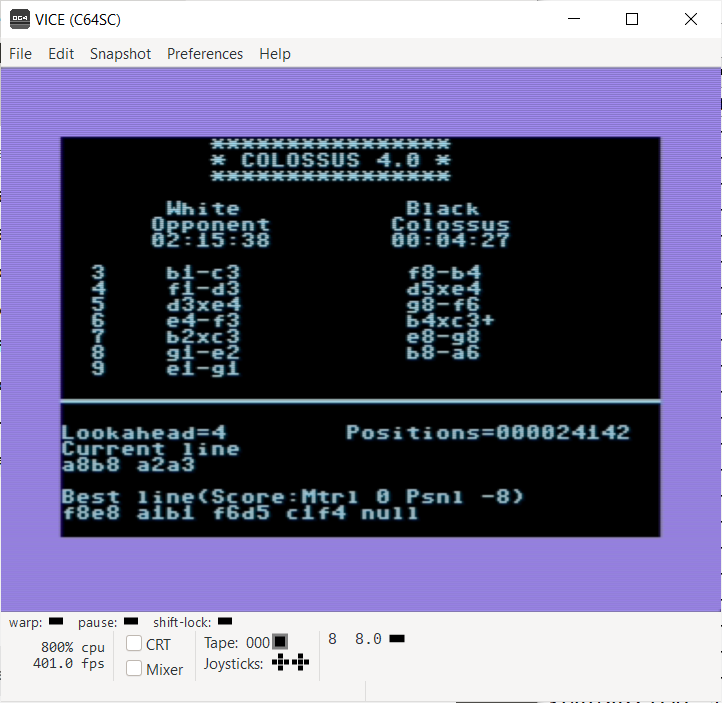This screenshot has width=722, height=703.
Task: Click the 800% cpu speed readout
Action: point(73,647)
